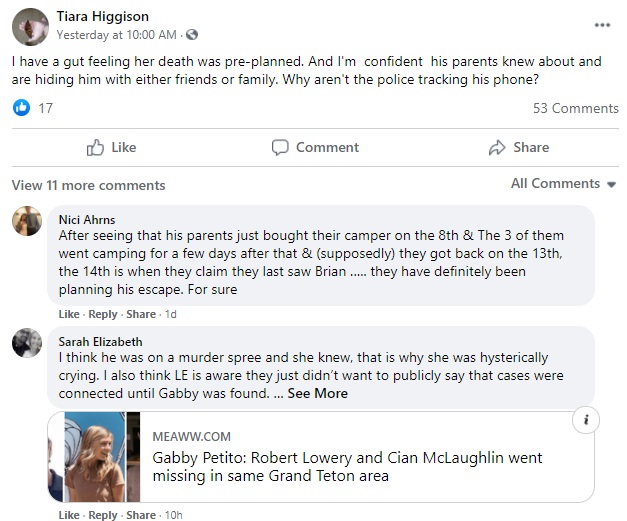Like the post by Tiara Higgison

(111, 147)
